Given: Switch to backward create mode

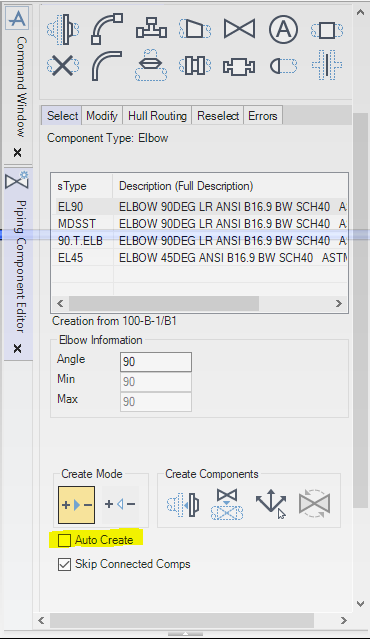Looking at the screenshot, I should pos(120,505).
